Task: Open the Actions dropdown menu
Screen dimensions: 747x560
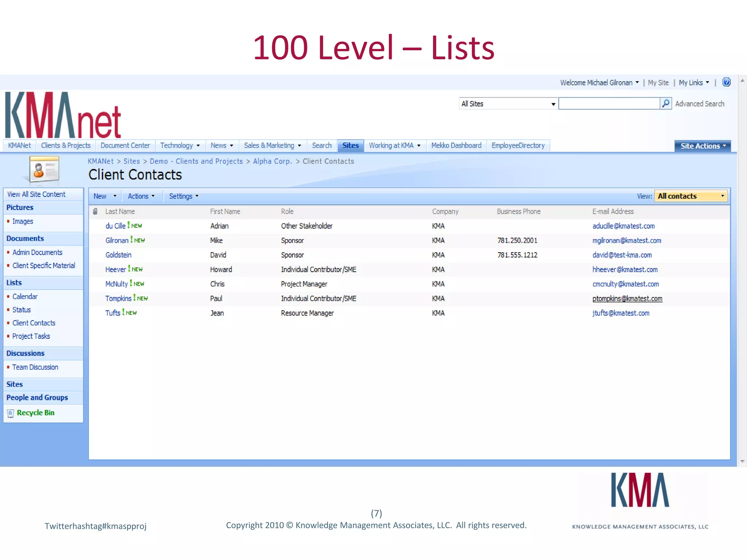Action: point(141,196)
